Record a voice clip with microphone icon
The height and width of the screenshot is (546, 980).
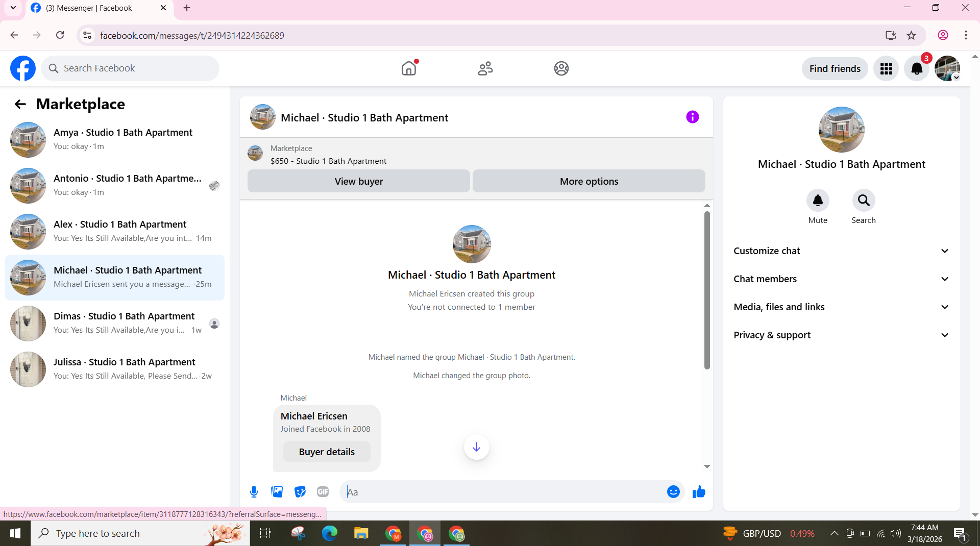tap(254, 491)
